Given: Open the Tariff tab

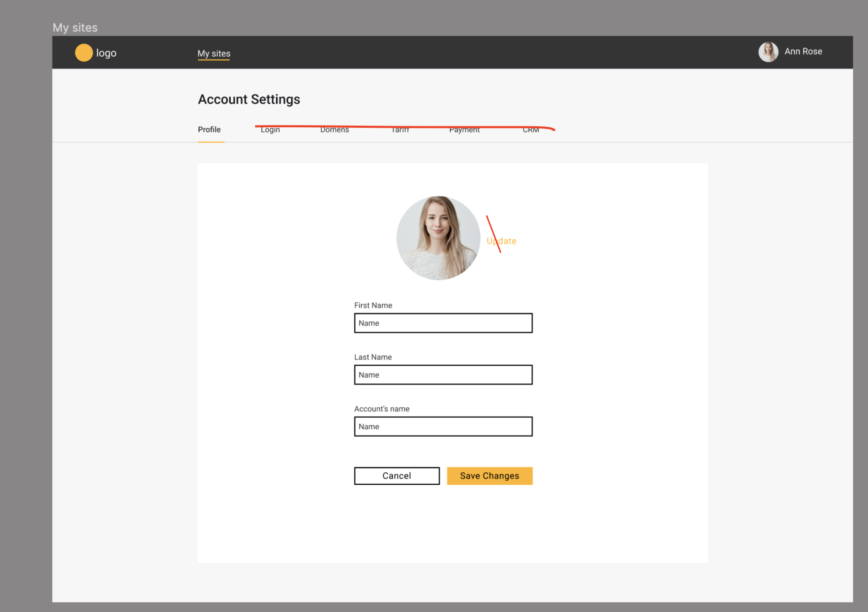Looking at the screenshot, I should tap(400, 129).
